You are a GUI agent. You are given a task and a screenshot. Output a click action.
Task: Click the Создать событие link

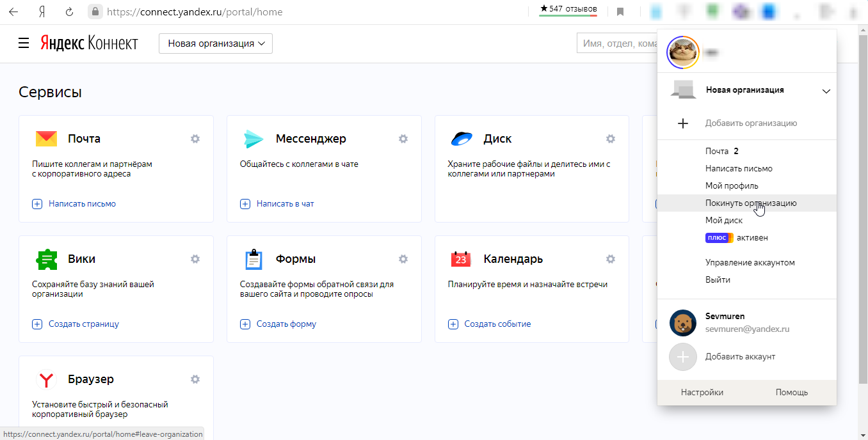click(497, 324)
